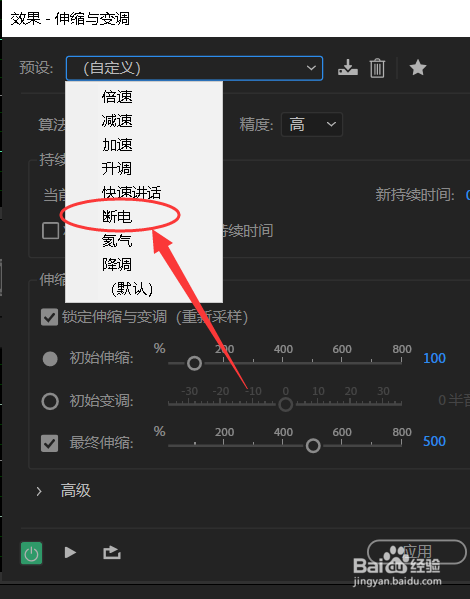Play the effect preview
The image size is (470, 599).
(x=70, y=552)
